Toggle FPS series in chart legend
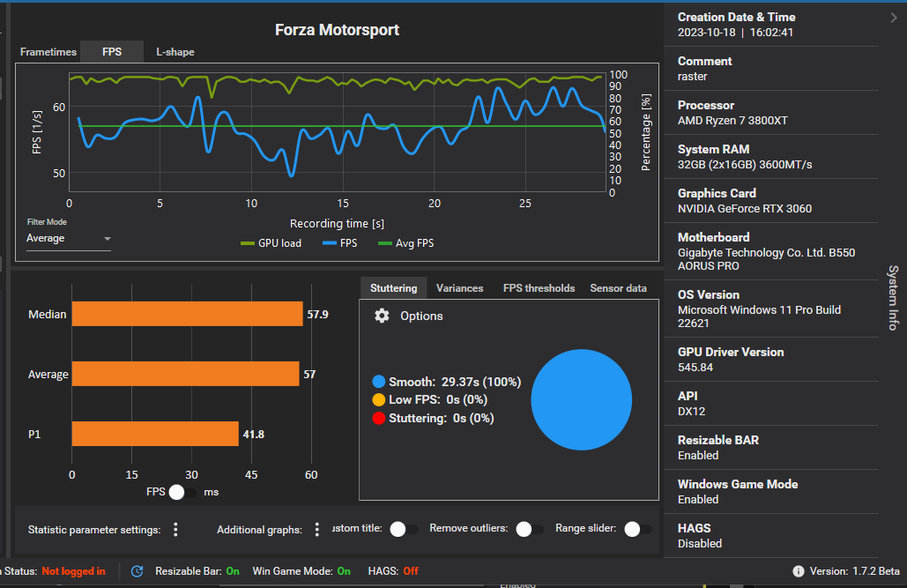 click(339, 243)
